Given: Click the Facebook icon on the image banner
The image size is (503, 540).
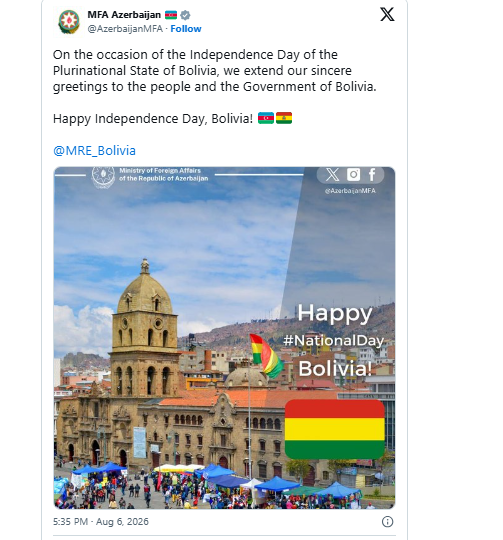Looking at the screenshot, I should pos(372,175).
